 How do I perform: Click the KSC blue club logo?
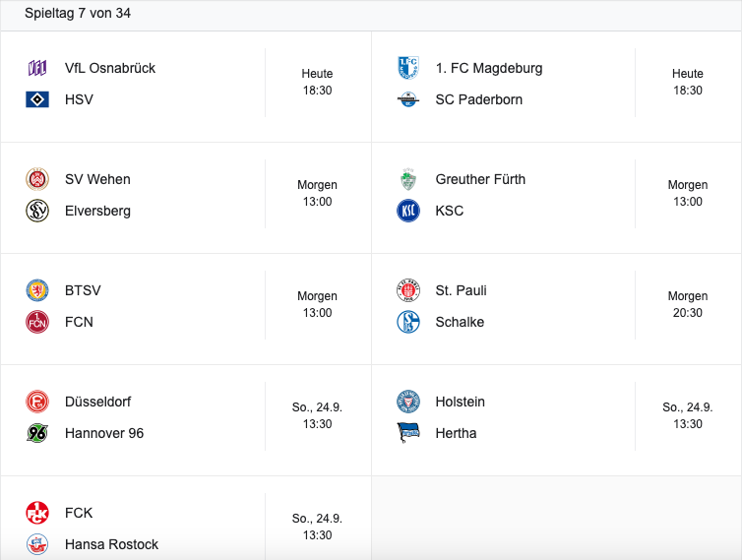[407, 211]
